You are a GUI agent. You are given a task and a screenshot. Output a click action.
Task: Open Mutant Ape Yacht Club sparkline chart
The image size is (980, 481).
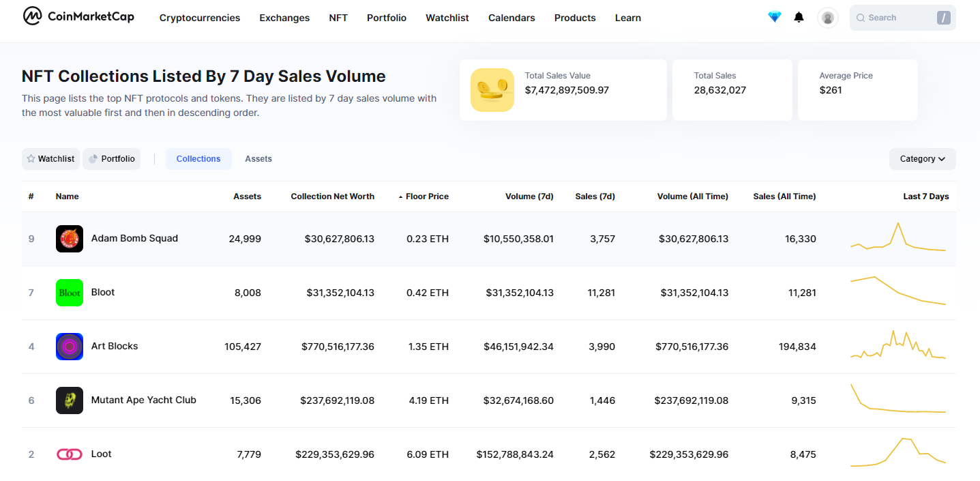pyautogui.click(x=898, y=398)
